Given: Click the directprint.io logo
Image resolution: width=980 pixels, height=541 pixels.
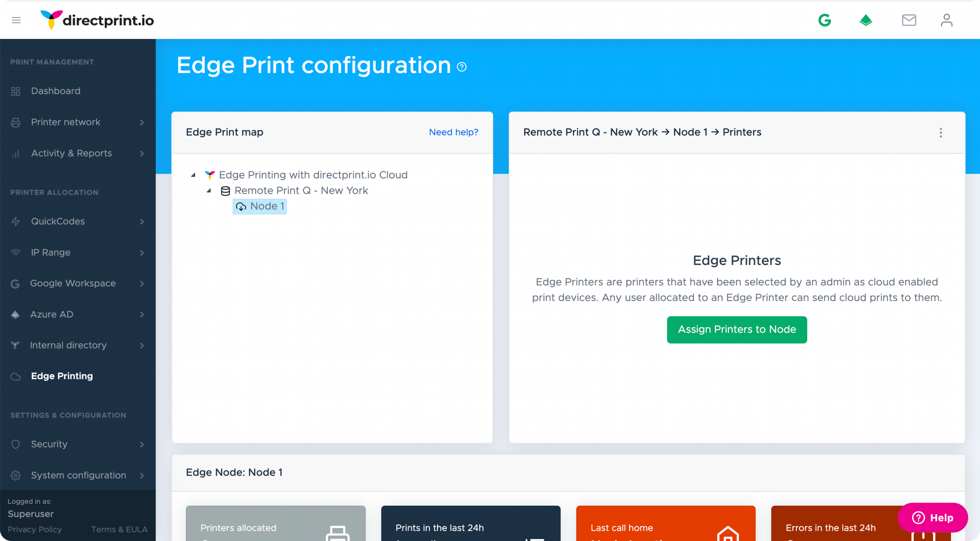Looking at the screenshot, I should [97, 20].
